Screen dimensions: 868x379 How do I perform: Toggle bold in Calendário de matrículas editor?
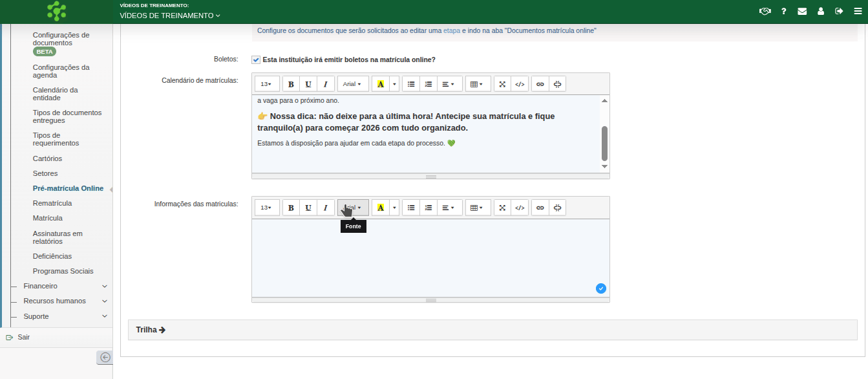pyautogui.click(x=291, y=84)
